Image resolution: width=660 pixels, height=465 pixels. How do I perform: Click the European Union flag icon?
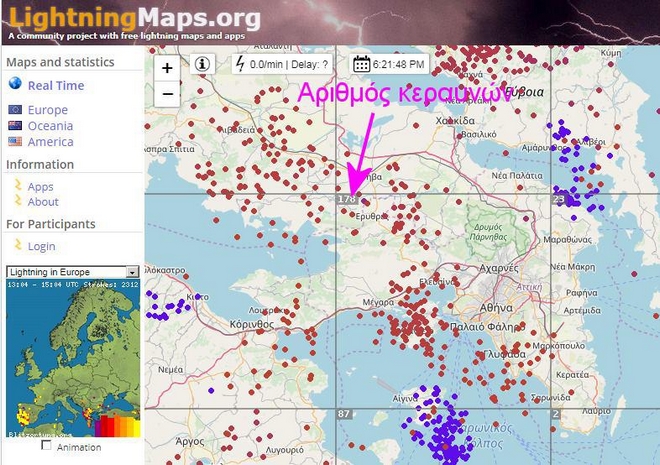click(15, 110)
